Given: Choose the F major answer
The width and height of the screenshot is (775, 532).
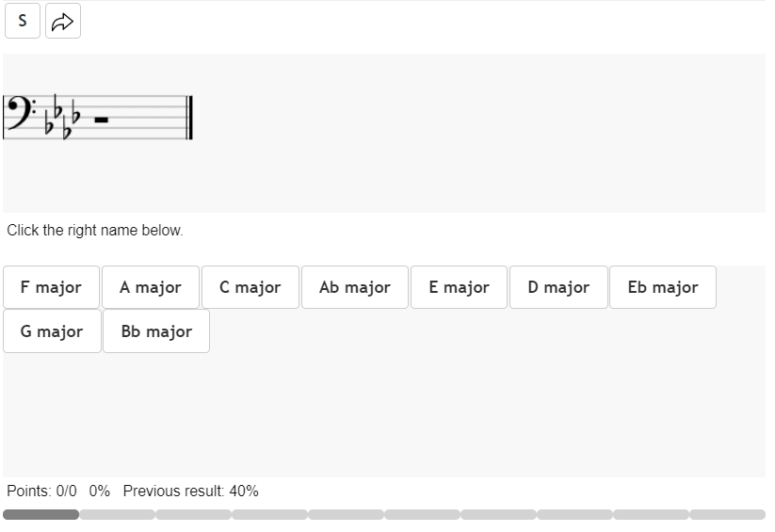Looking at the screenshot, I should [51, 287].
